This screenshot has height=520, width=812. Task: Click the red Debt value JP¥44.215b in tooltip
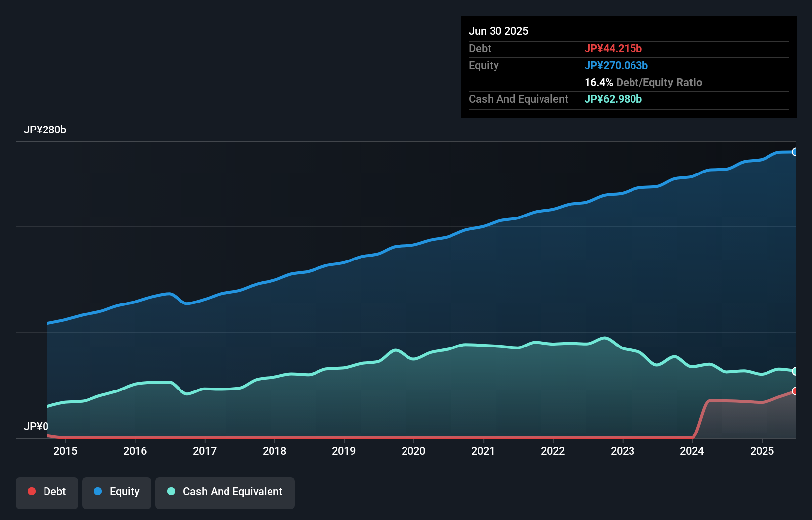click(x=614, y=48)
